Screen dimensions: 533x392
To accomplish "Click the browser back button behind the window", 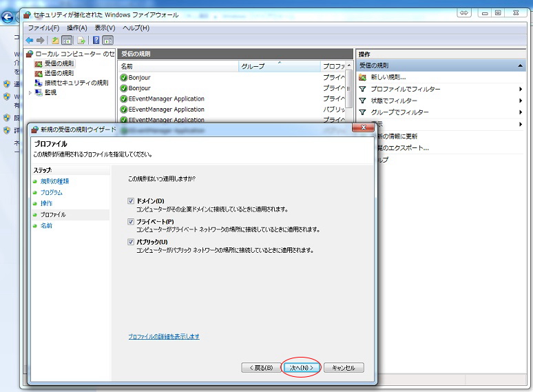I will tap(8, 17).
